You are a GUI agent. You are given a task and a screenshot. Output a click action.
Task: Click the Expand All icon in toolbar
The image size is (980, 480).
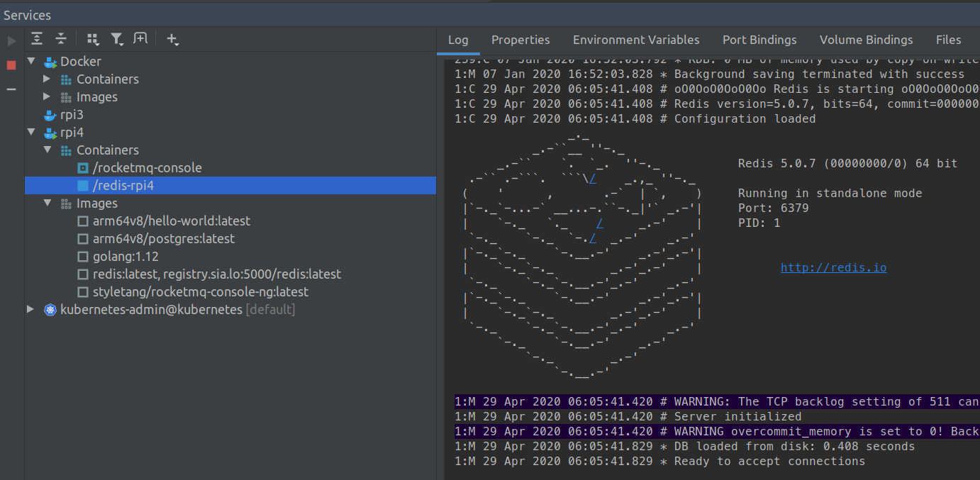coord(37,39)
